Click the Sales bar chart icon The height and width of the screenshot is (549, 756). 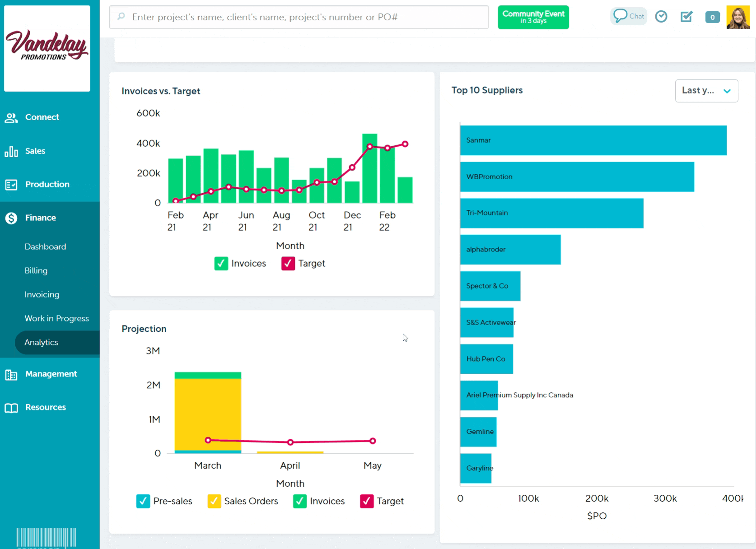coord(11,152)
